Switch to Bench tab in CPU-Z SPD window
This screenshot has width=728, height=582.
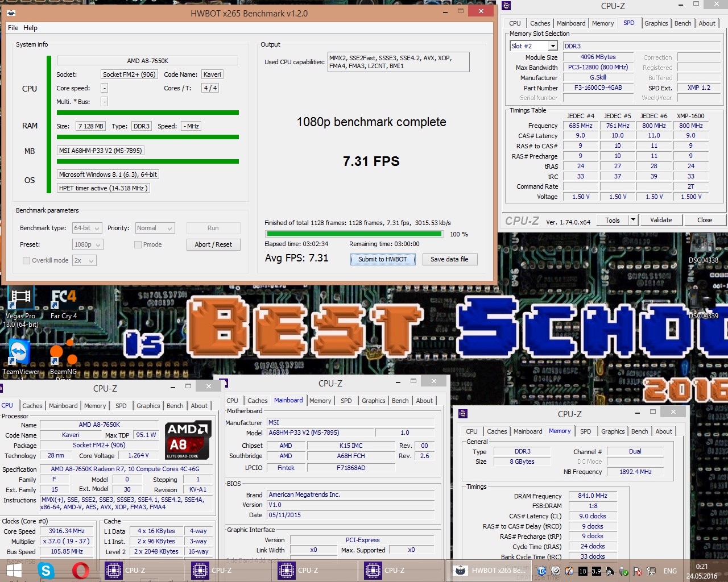pos(682,23)
